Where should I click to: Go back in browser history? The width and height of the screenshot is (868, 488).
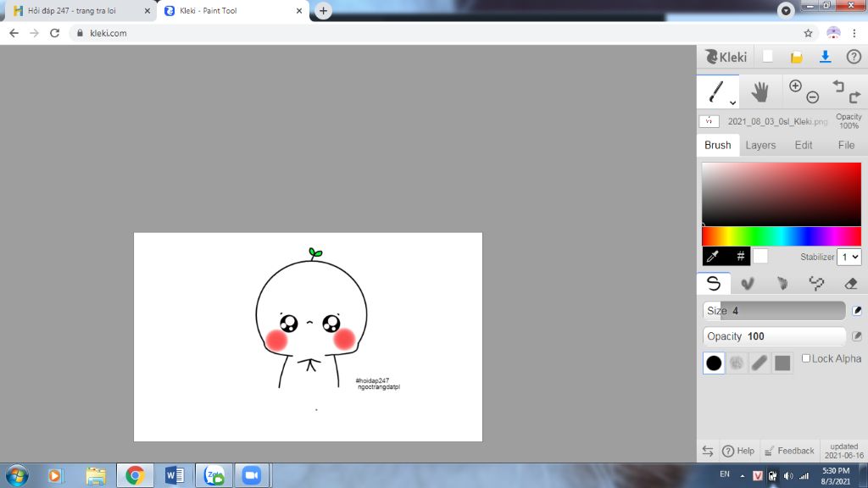click(x=14, y=33)
